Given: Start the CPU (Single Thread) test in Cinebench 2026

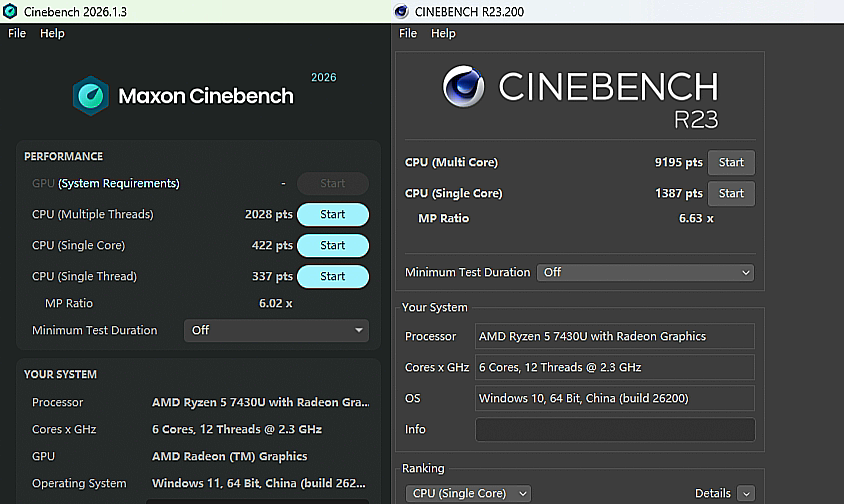Looking at the screenshot, I should pyautogui.click(x=333, y=276).
